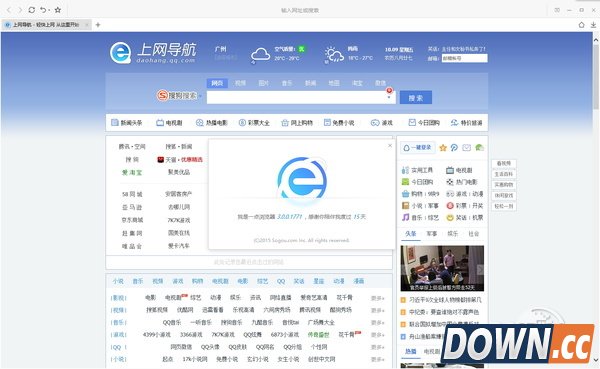
Task: Click the home icon at the toolbar's right end
Action: [581, 25]
